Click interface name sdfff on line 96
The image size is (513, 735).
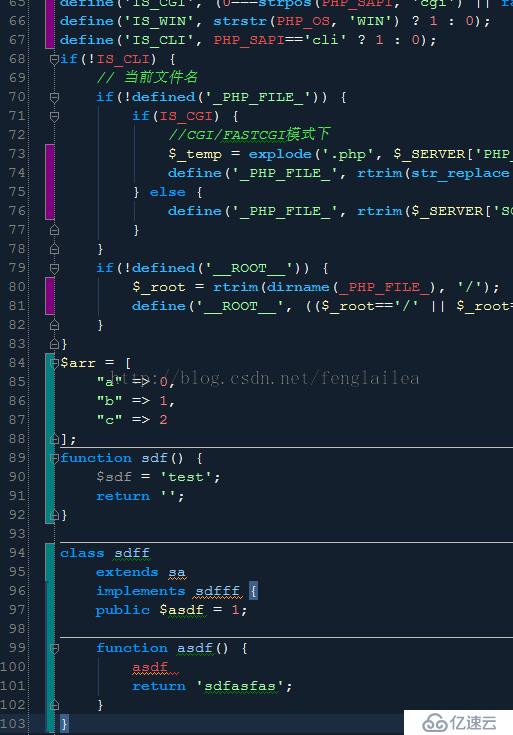click(x=218, y=592)
